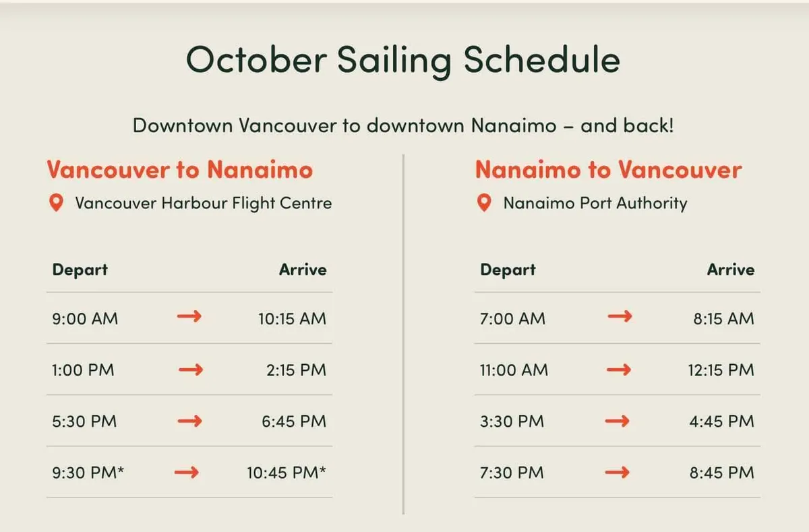809x532 pixels.
Task: Click the 9:00 AM departure time
Action: [85, 318]
